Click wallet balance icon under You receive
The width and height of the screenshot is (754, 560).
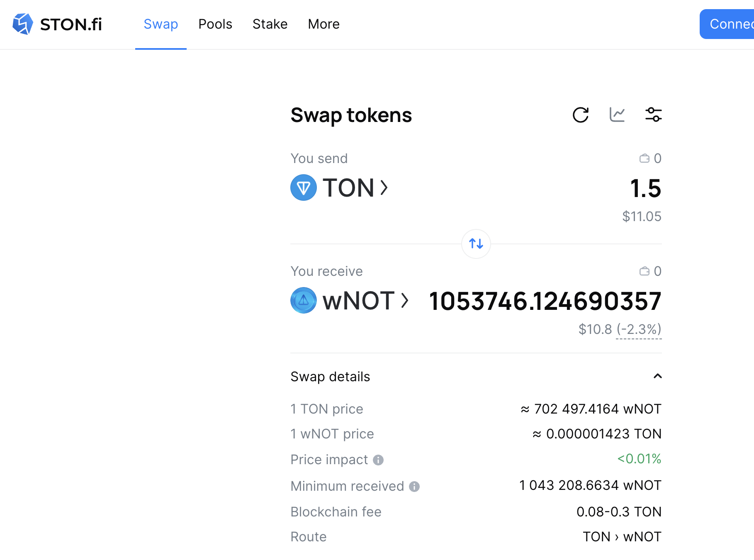click(645, 271)
